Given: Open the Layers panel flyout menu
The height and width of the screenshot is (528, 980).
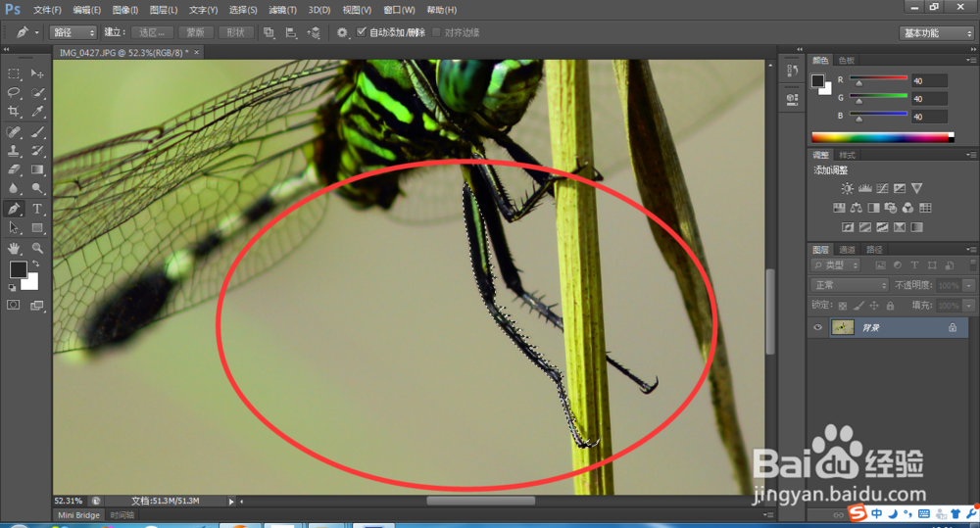Looking at the screenshot, I should (970, 250).
